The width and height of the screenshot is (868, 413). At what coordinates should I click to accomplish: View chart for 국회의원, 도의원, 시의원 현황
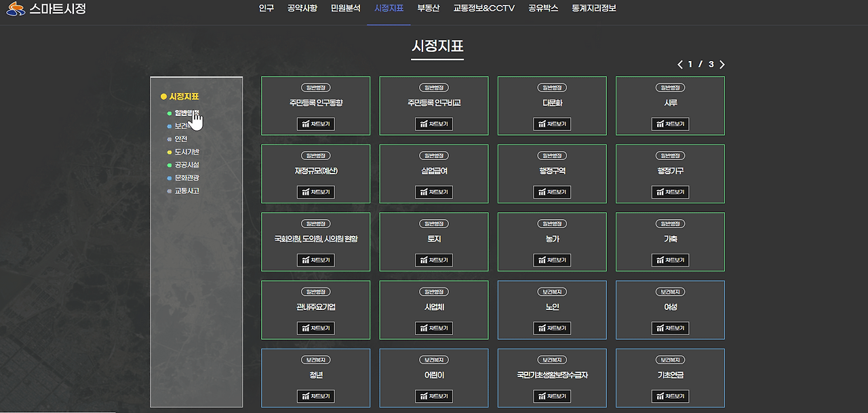pos(315,260)
